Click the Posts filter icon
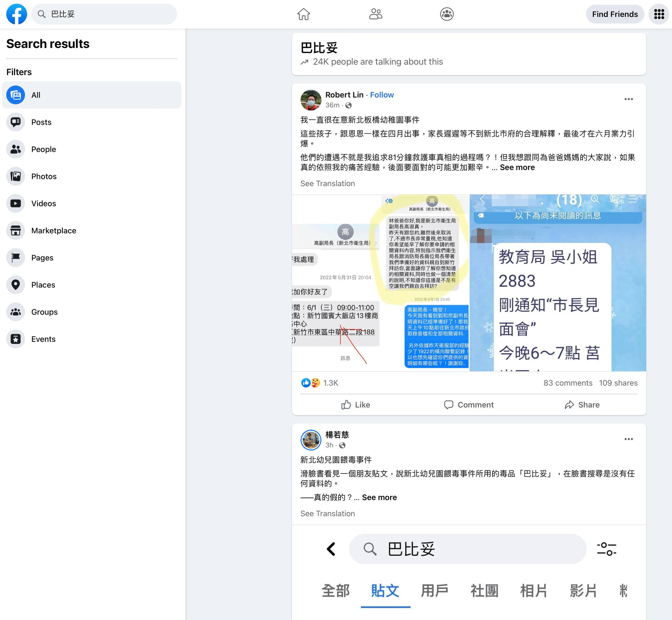672x620 pixels. coord(15,122)
